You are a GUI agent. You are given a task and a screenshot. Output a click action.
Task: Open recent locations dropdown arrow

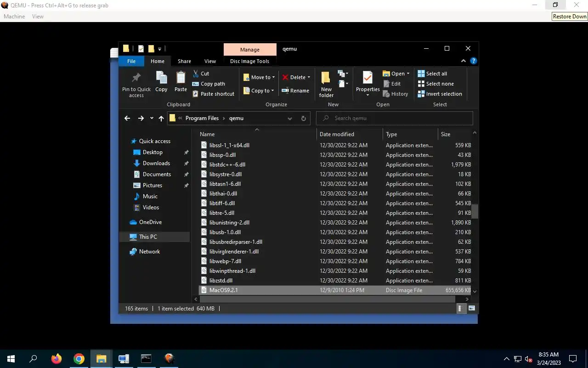tap(152, 118)
